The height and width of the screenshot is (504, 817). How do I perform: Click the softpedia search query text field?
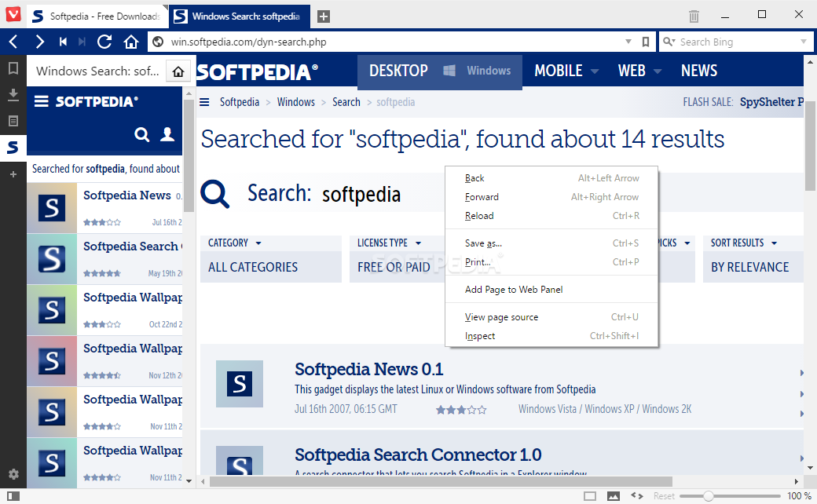[361, 194]
